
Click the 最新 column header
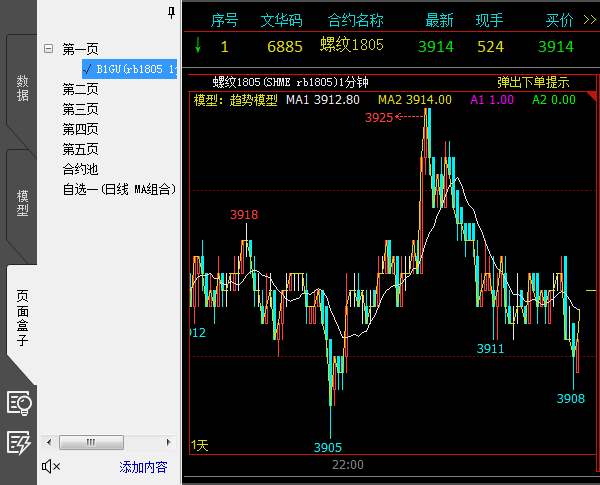click(439, 19)
